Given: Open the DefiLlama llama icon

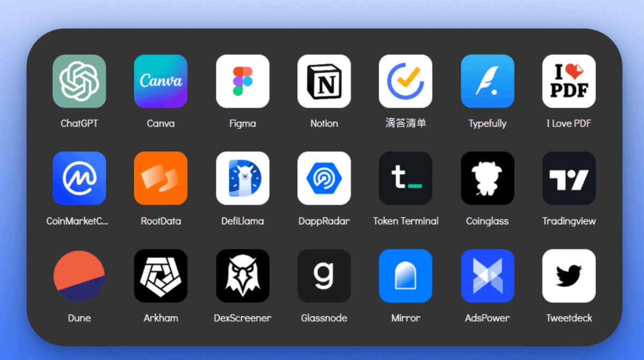Looking at the screenshot, I should (243, 178).
